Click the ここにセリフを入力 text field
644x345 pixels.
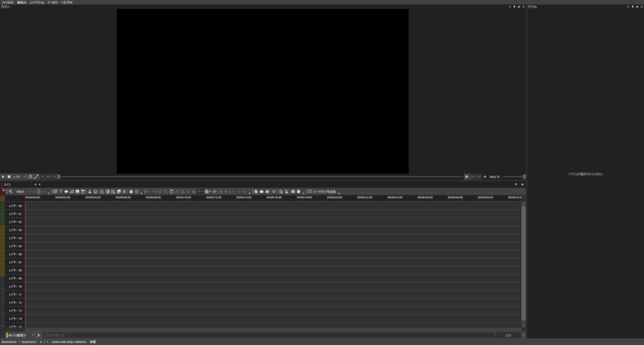tap(268, 336)
